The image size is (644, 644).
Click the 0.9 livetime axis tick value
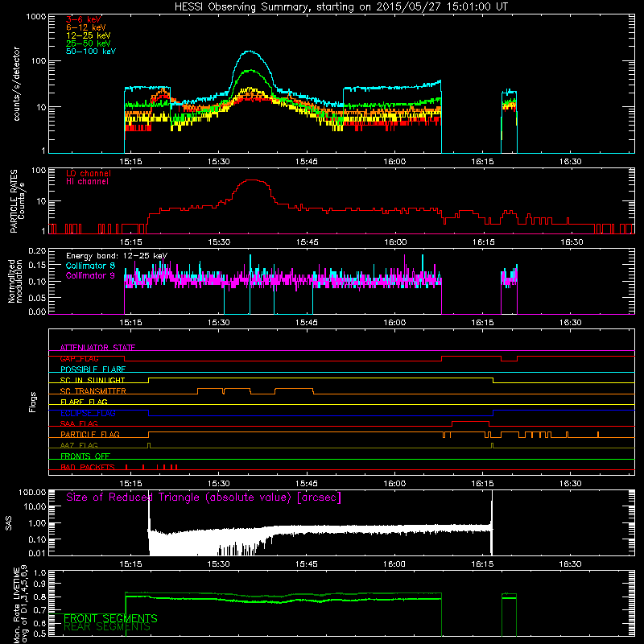pos(39,584)
